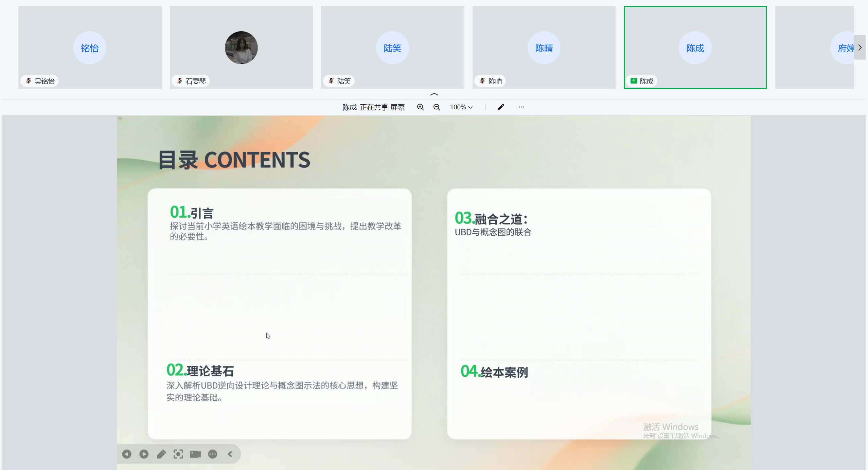Click the slideshow screen capture icon
Image resolution: width=868 pixels, height=470 pixels.
click(178, 454)
